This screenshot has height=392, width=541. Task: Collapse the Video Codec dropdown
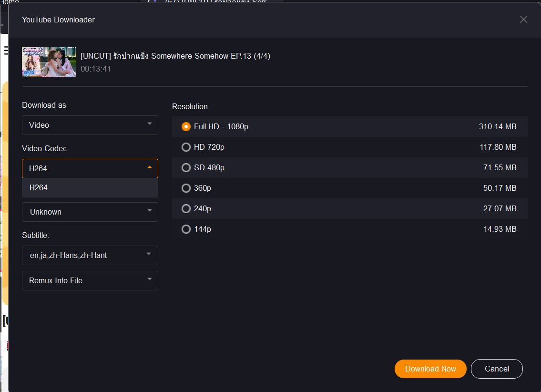coord(90,168)
